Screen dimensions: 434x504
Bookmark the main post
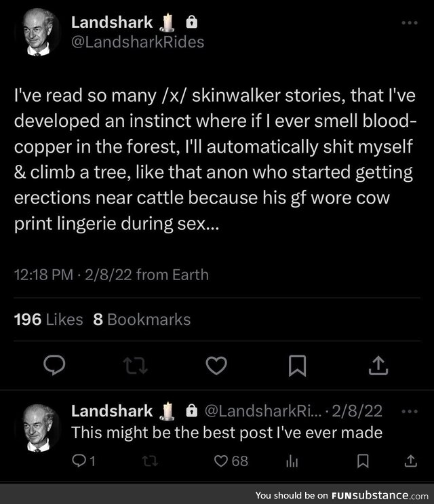click(x=296, y=366)
